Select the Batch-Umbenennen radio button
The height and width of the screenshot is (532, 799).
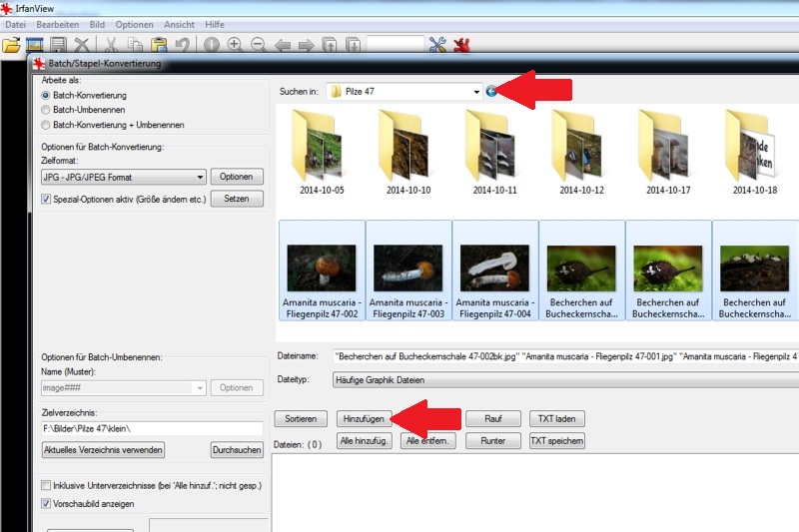click(x=46, y=110)
